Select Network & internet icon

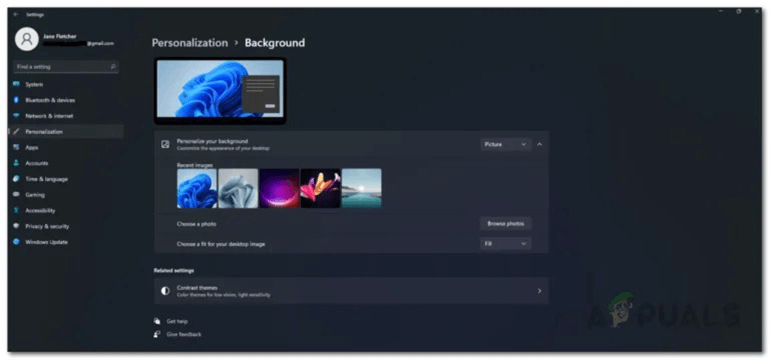coord(16,116)
